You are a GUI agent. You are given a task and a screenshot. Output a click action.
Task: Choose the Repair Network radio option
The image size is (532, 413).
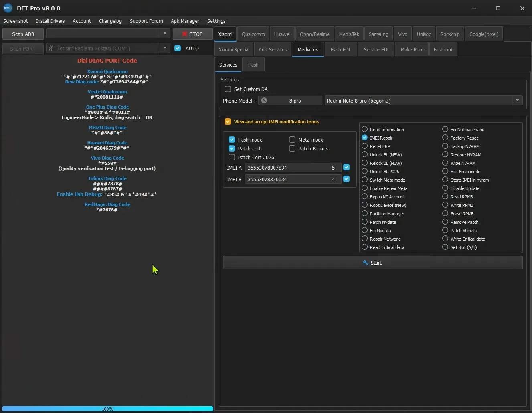[365, 239]
